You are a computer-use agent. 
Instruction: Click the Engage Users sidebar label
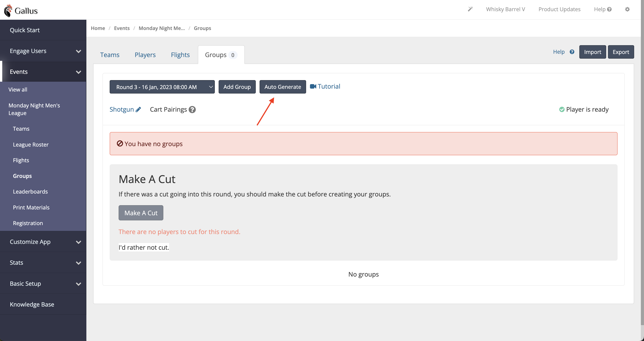[x=28, y=51]
